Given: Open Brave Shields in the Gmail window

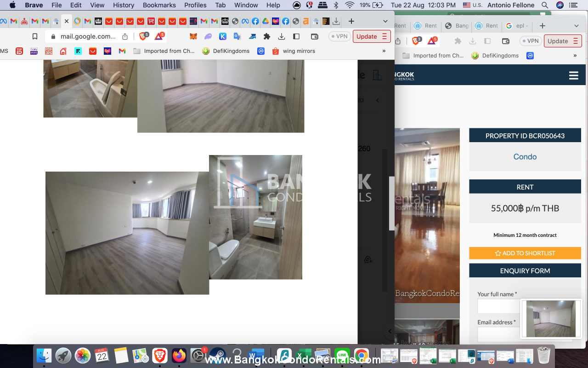Looking at the screenshot, I should 144,36.
